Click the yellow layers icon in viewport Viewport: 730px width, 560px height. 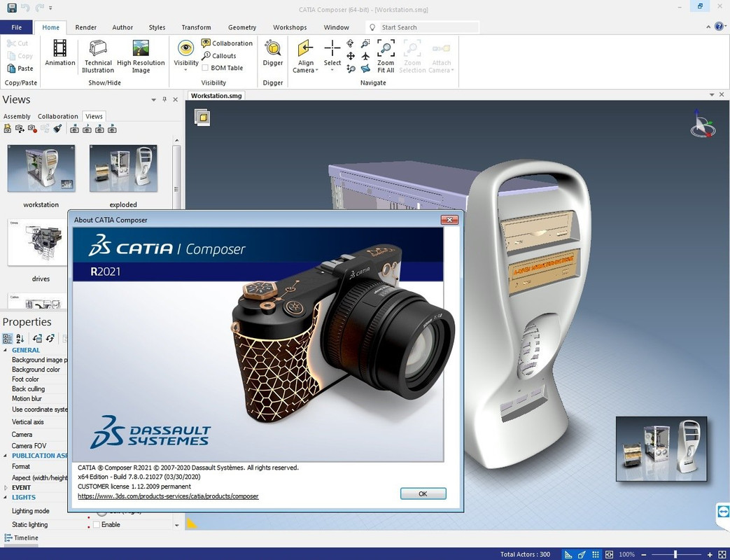(202, 118)
